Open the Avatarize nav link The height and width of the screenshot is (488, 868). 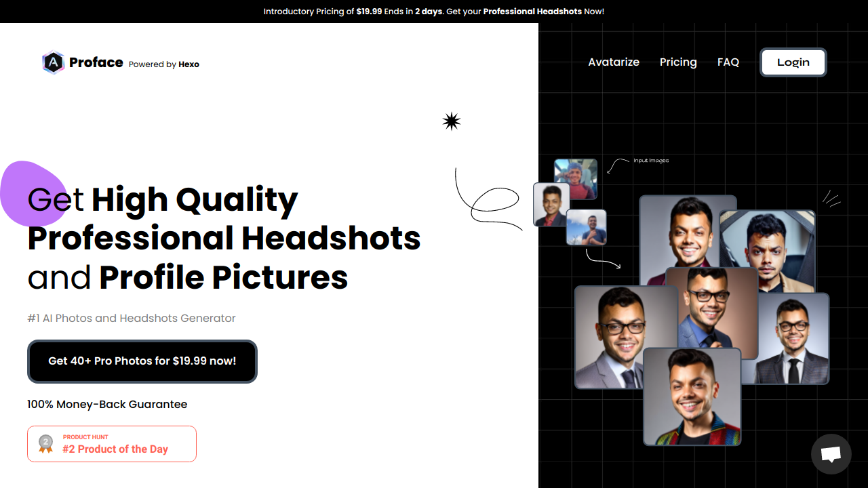[x=614, y=62]
